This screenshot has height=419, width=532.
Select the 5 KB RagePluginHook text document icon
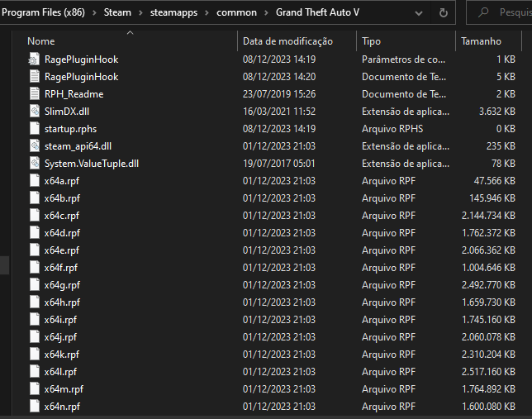click(34, 76)
